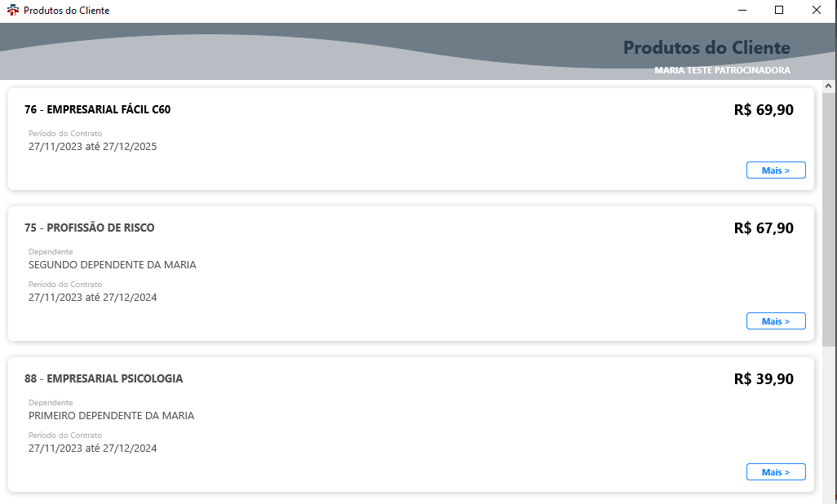The image size is (837, 504).
Task: Click Segundo Dependente da Maria text
Action: 112,265
